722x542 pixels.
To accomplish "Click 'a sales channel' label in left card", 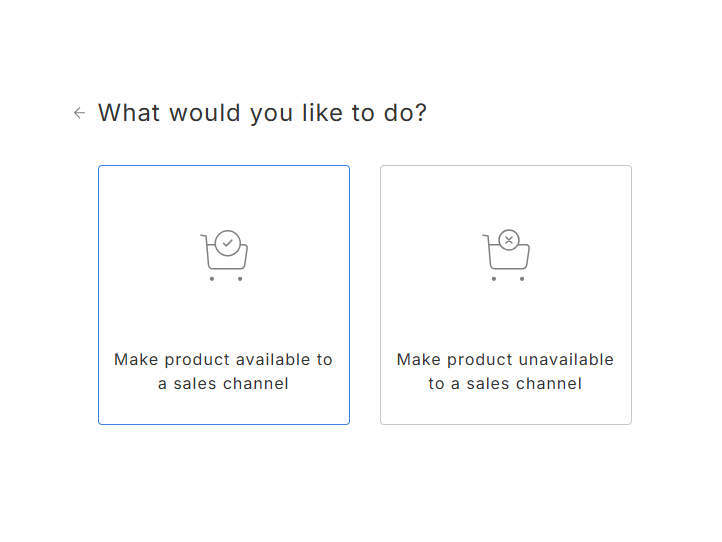I will [x=223, y=384].
